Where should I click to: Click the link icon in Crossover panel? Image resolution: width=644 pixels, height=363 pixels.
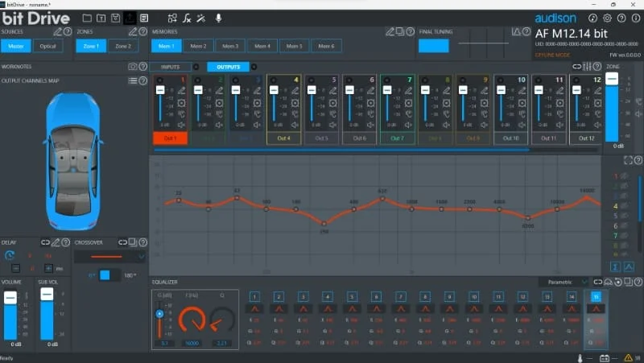[122, 243]
